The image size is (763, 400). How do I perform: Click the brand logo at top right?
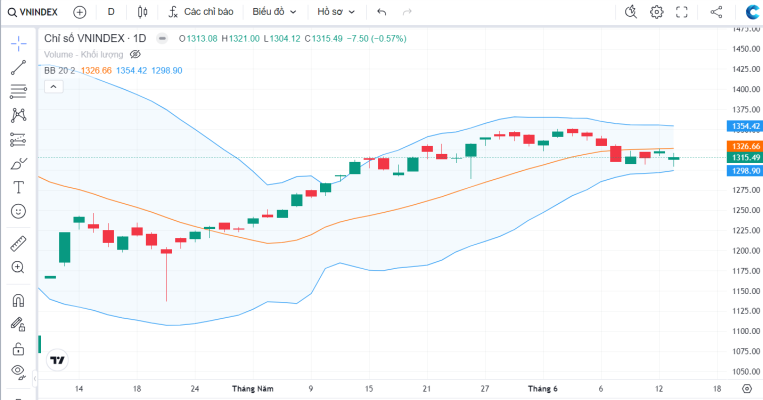coord(753,12)
